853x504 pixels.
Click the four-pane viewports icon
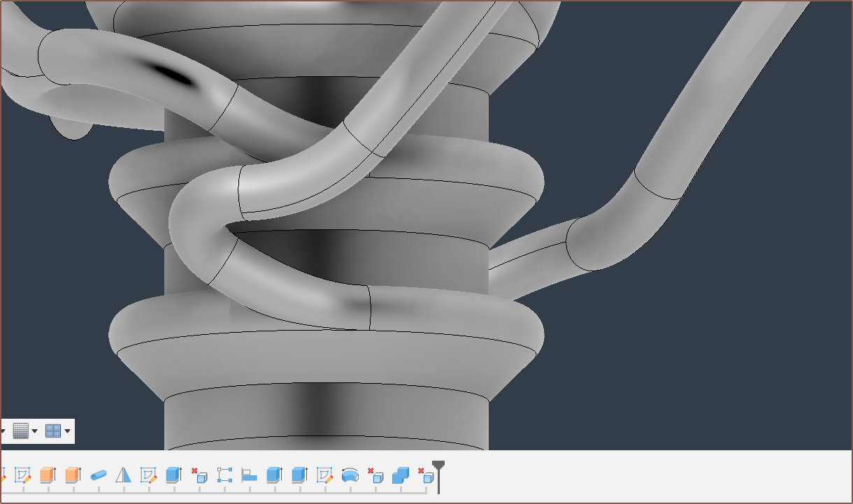pos(53,431)
